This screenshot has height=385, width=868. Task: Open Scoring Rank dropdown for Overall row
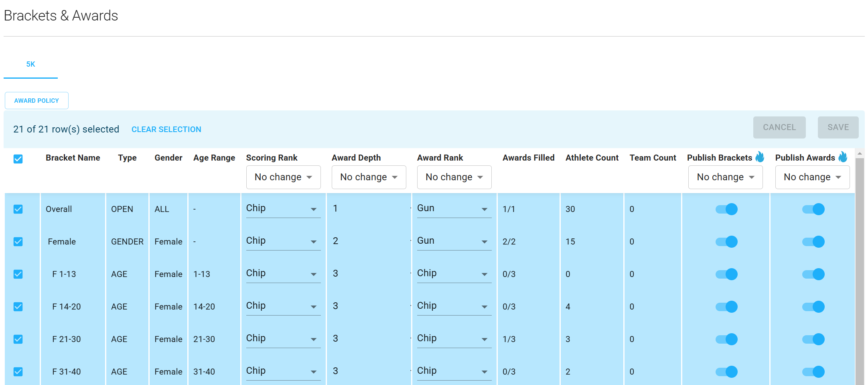(284, 209)
